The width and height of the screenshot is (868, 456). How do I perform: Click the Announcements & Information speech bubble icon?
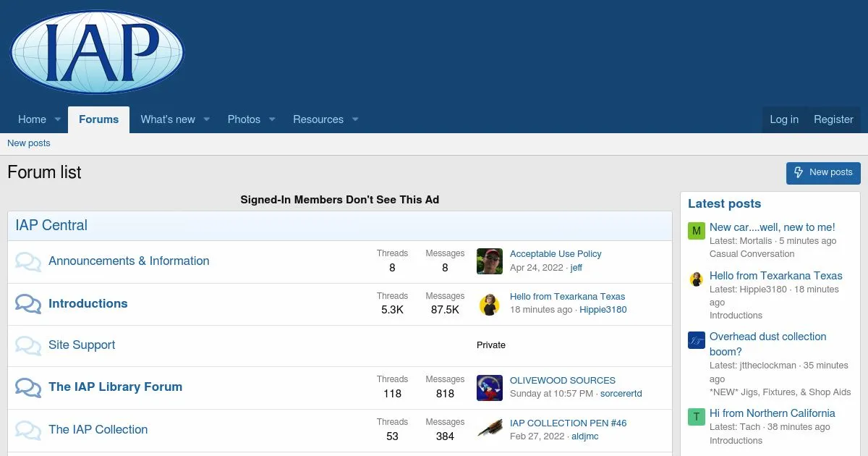28,261
